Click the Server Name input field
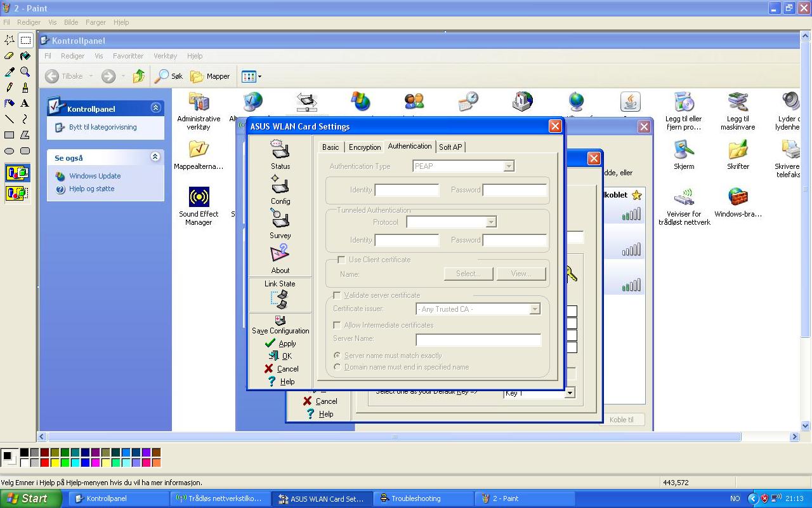 tap(478, 339)
